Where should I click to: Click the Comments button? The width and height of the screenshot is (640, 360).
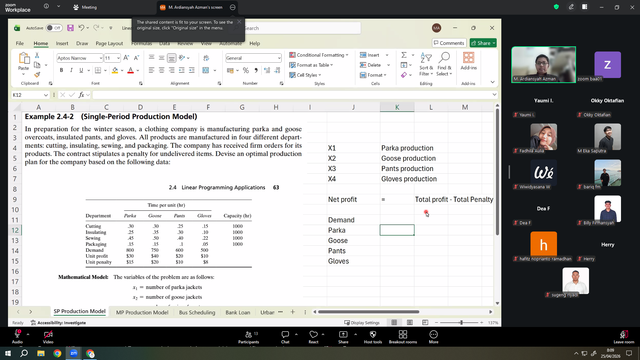pos(449,43)
